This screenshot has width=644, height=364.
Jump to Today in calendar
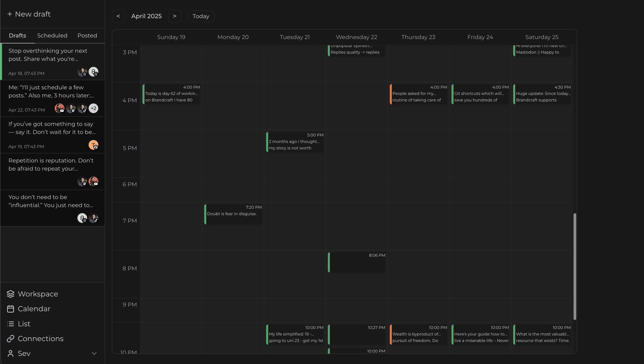pos(201,16)
